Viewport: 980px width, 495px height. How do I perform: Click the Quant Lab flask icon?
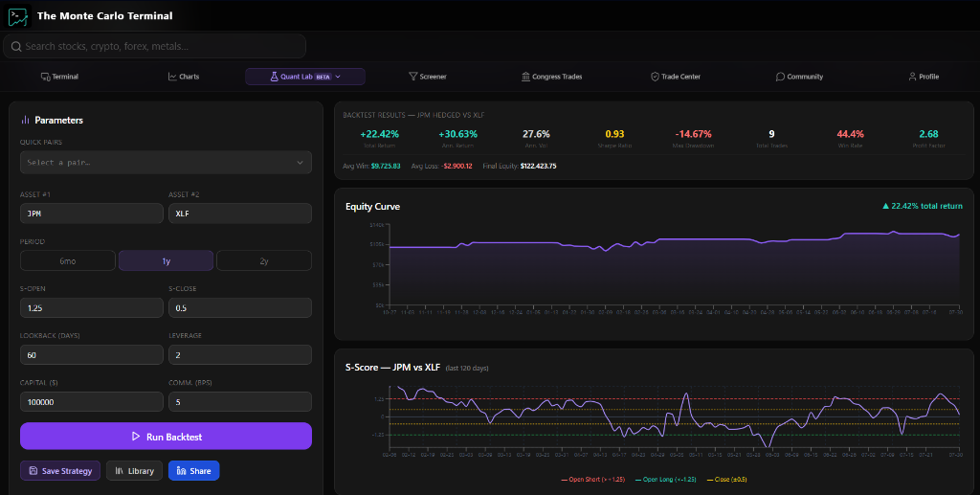(274, 77)
